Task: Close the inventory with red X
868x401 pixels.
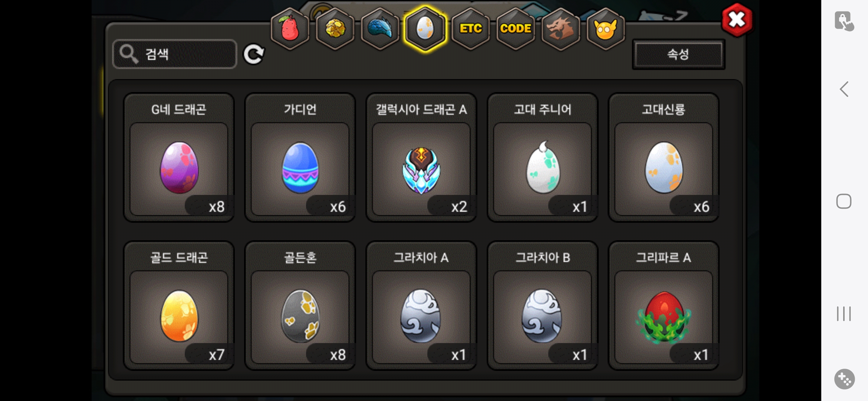Action: point(737,20)
